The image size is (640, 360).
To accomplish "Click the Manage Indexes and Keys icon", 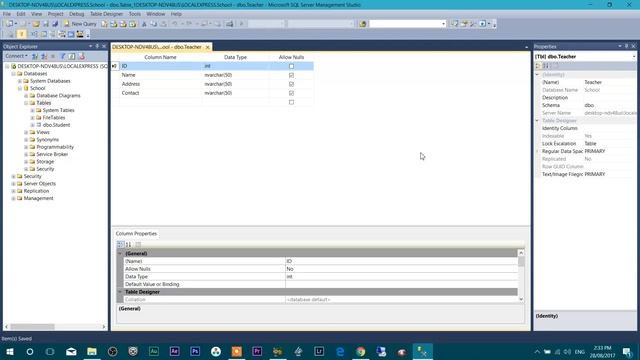I will point(44,34).
